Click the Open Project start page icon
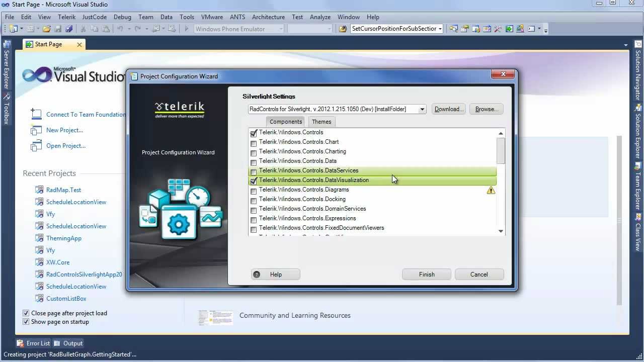The height and width of the screenshot is (362, 644). 36,145
